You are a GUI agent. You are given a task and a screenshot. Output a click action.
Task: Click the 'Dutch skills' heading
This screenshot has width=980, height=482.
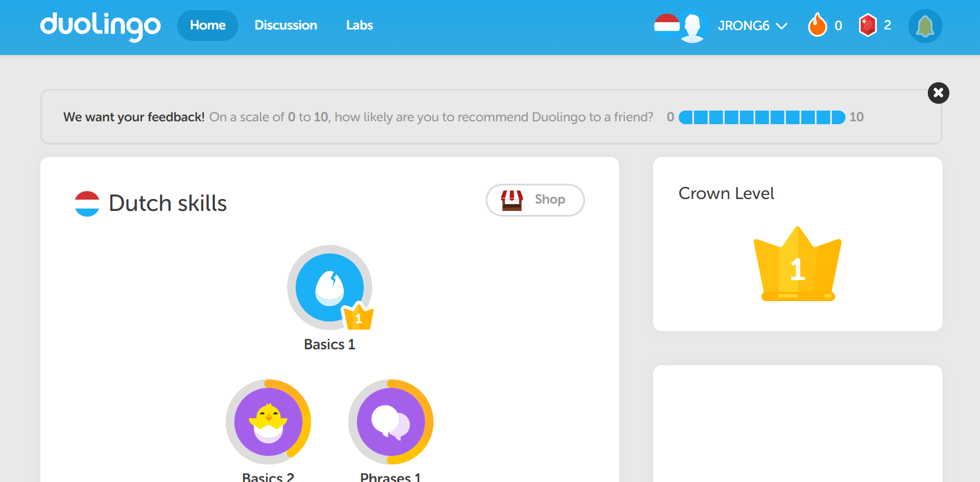tap(168, 204)
